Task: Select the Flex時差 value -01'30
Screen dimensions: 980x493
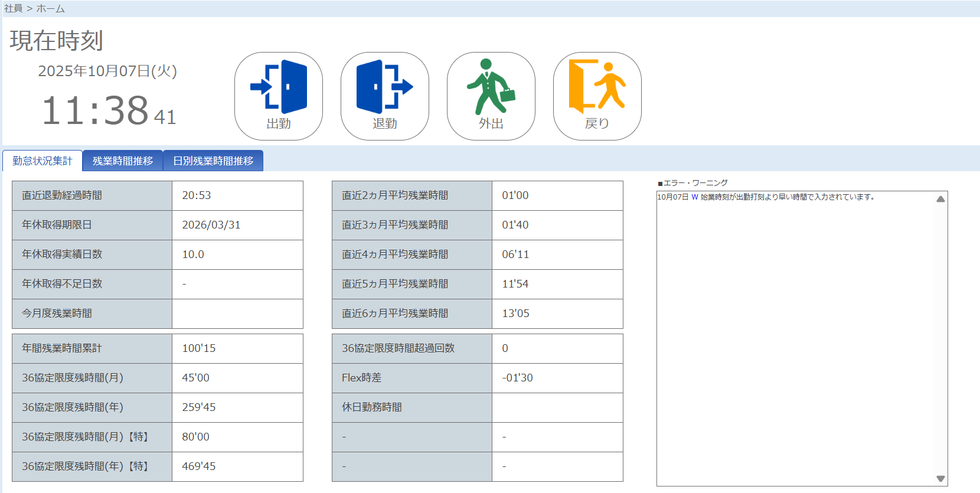Action: tap(518, 378)
